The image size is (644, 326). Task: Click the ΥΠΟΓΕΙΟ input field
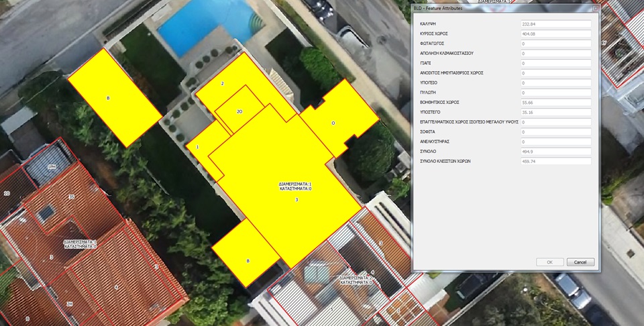555,83
